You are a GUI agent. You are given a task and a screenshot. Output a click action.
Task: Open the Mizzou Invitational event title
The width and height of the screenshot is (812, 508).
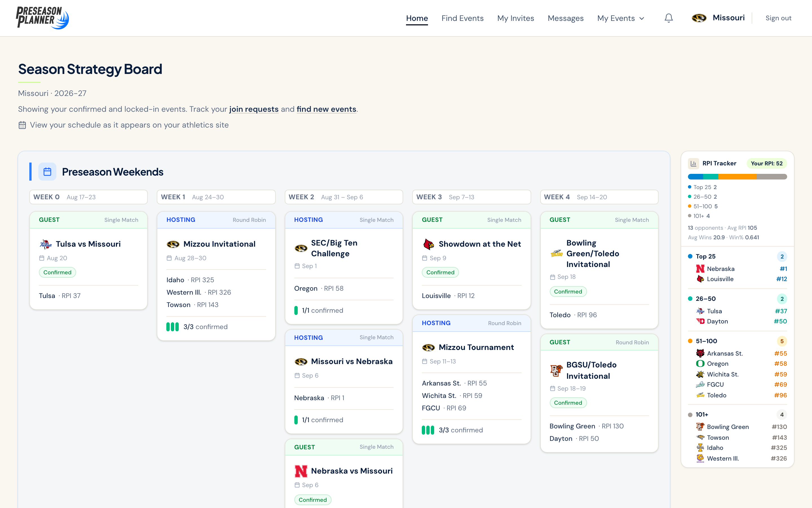tap(219, 244)
